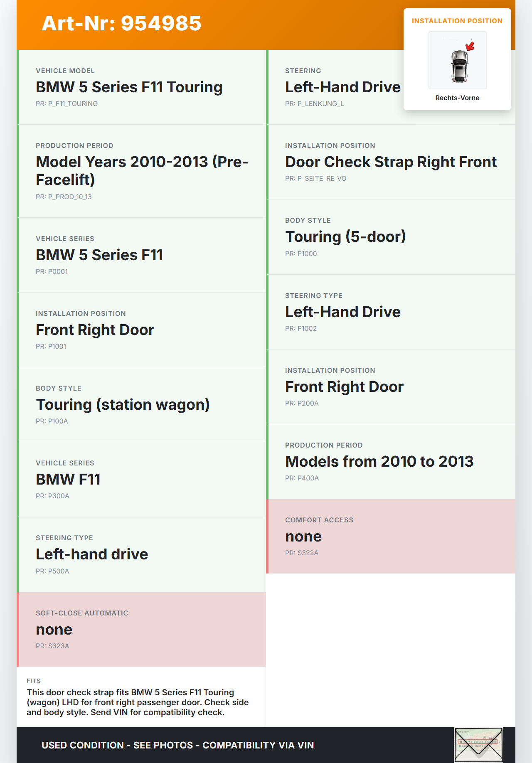
Task: Select the P_LENKUNG_L steering code
Action: click(x=315, y=104)
